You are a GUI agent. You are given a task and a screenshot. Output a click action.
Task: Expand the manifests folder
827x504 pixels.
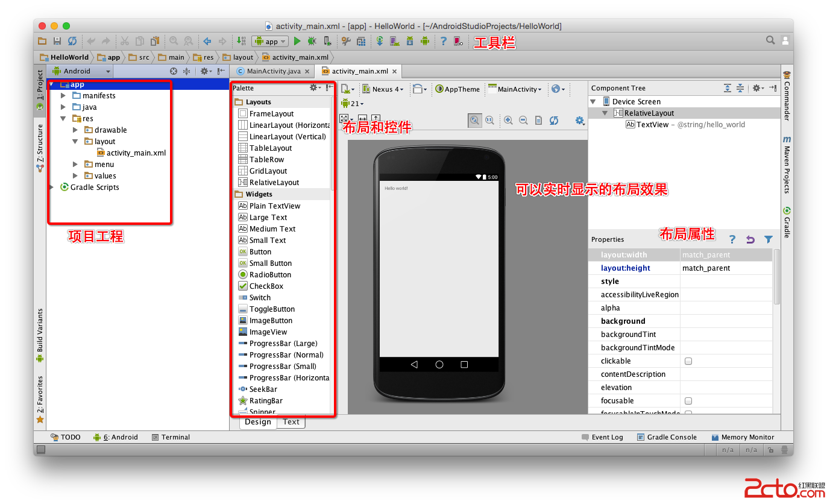tap(63, 95)
